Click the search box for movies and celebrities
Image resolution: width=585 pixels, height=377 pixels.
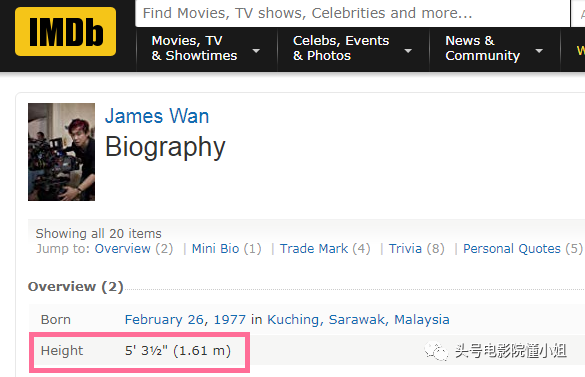[x=353, y=13]
